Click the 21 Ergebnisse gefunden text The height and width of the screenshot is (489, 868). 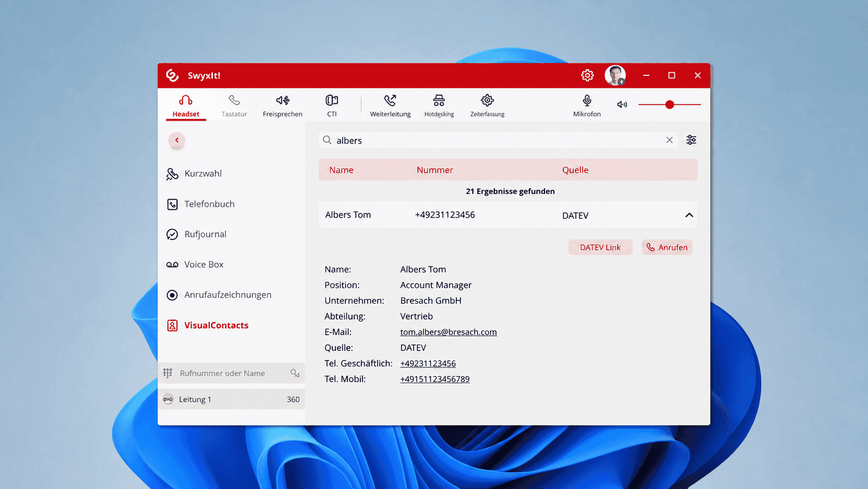(510, 191)
